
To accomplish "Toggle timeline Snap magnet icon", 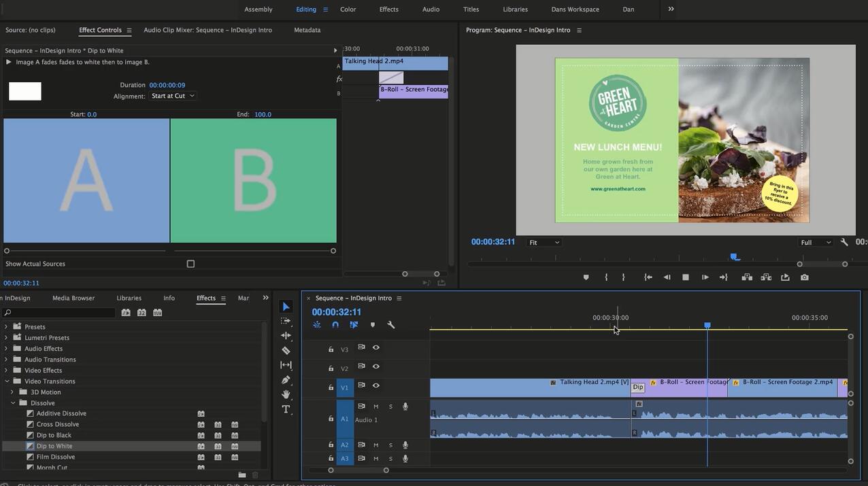I will (335, 325).
